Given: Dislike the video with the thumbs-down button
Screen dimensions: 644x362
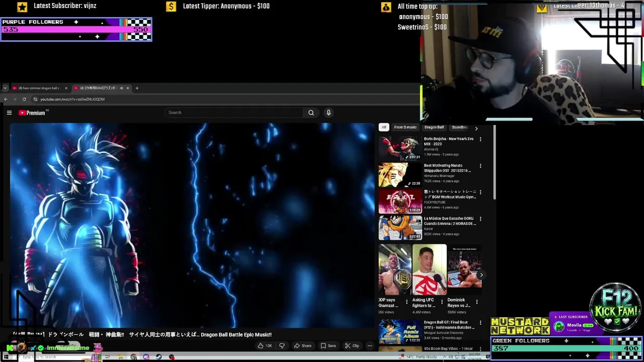Looking at the screenshot, I should [282, 346].
